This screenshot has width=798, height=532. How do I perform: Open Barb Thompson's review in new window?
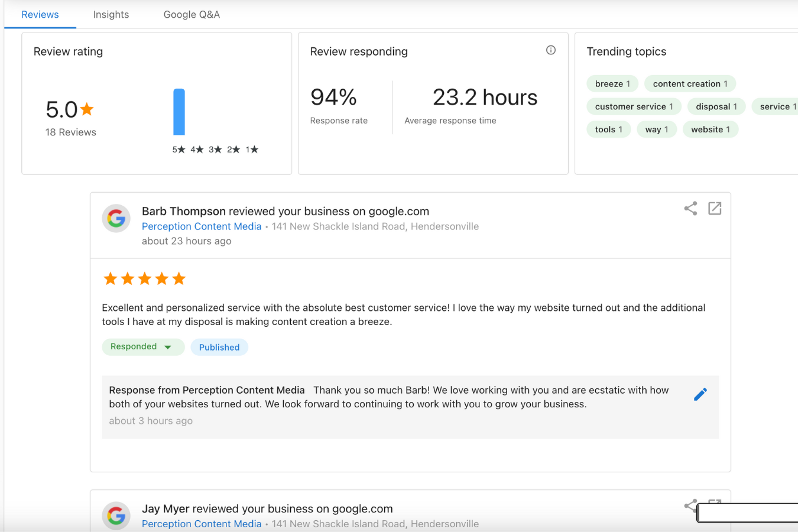coord(715,208)
